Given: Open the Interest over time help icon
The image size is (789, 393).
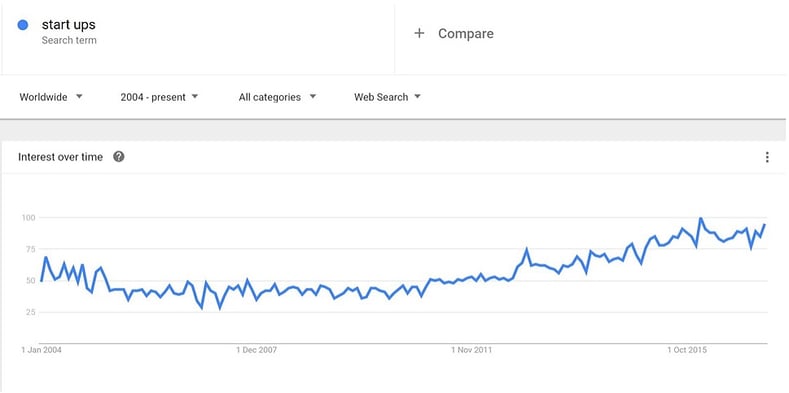Looking at the screenshot, I should tap(119, 156).
